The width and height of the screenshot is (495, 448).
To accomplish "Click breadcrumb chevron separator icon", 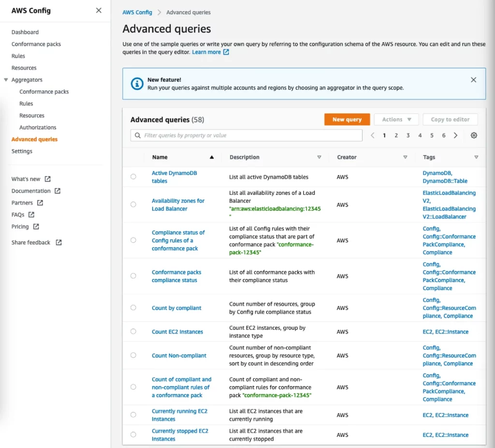I will [159, 12].
